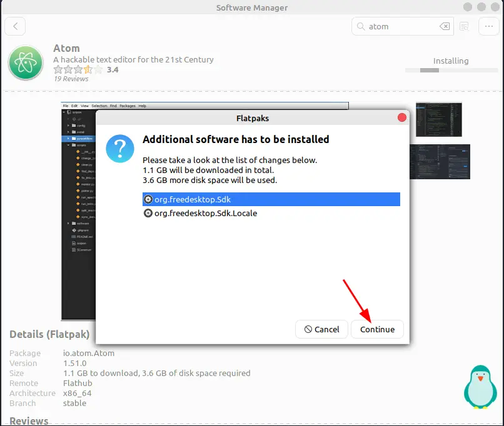Click the "Atom" application title
This screenshot has height=426, width=504.
pyautogui.click(x=66, y=48)
